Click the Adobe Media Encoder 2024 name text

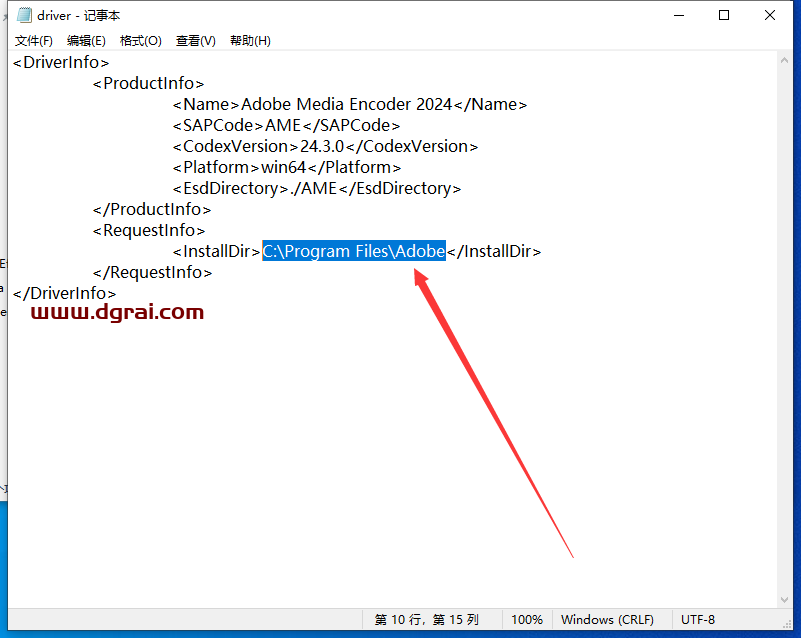(x=346, y=104)
